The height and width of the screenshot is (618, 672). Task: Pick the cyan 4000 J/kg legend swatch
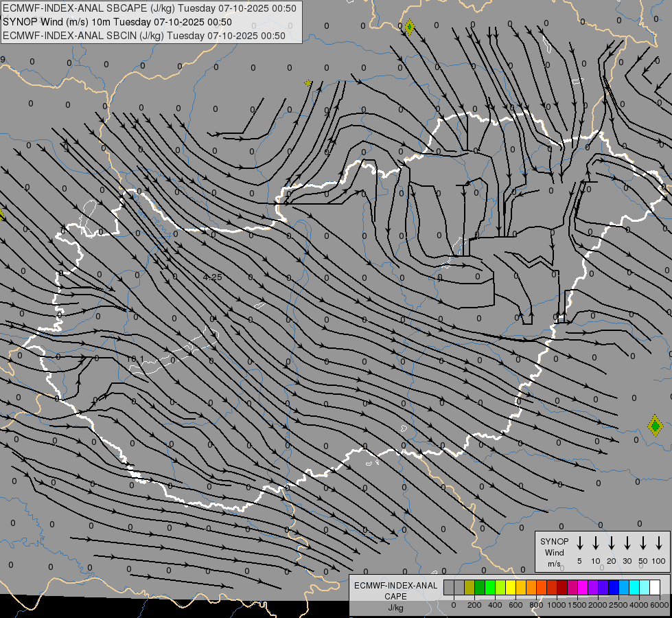pyautogui.click(x=634, y=588)
